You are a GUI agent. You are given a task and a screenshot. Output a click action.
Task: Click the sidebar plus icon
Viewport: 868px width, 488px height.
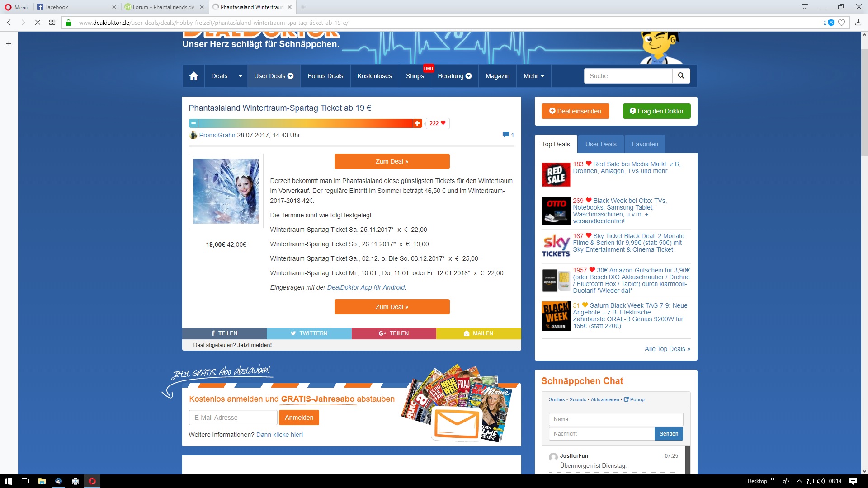coord(9,44)
